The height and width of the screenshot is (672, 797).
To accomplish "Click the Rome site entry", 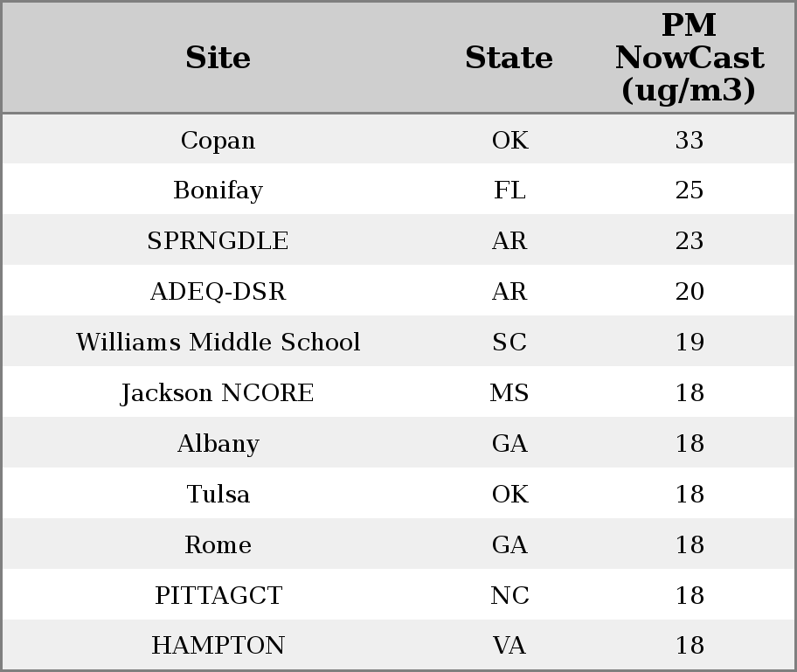I will coord(218,545).
